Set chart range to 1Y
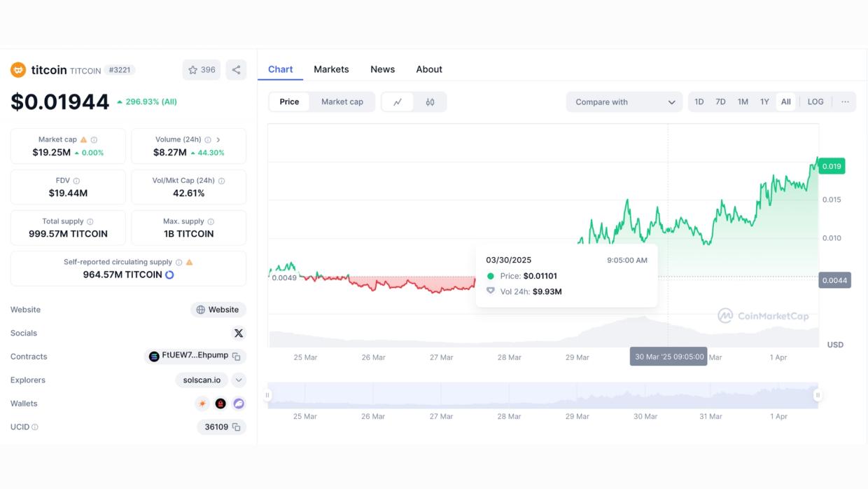The image size is (868, 489). pyautogui.click(x=764, y=102)
